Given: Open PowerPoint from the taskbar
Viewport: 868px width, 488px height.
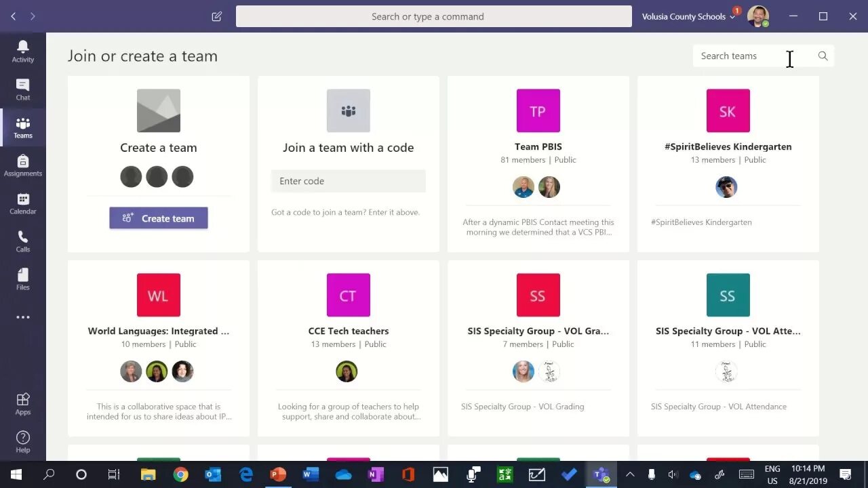Looking at the screenshot, I should point(278,474).
